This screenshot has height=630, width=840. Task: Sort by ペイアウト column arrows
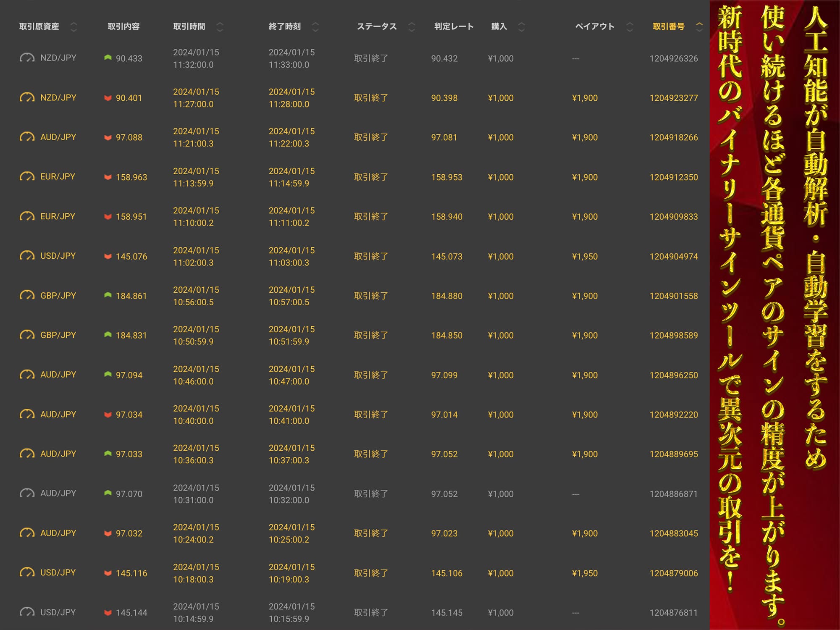click(630, 27)
